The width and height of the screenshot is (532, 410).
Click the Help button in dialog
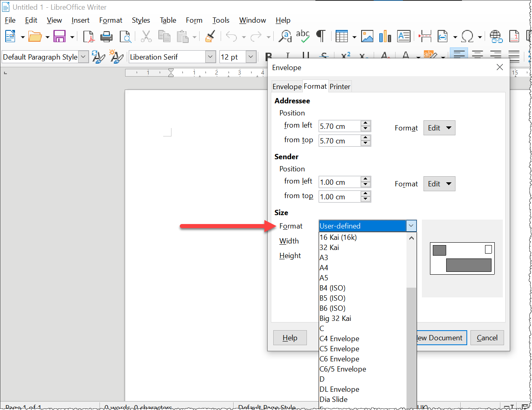tap(290, 338)
